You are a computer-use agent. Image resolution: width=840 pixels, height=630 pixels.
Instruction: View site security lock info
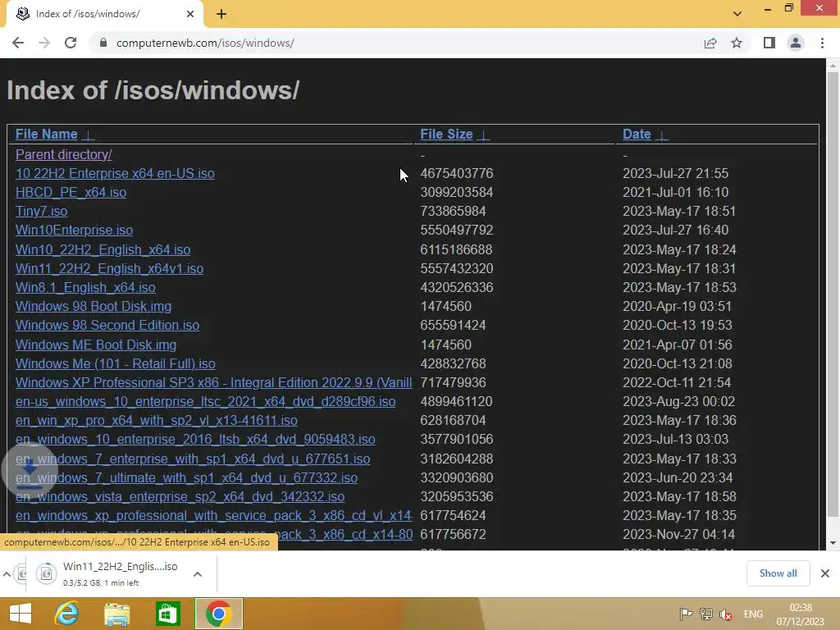pyautogui.click(x=103, y=43)
